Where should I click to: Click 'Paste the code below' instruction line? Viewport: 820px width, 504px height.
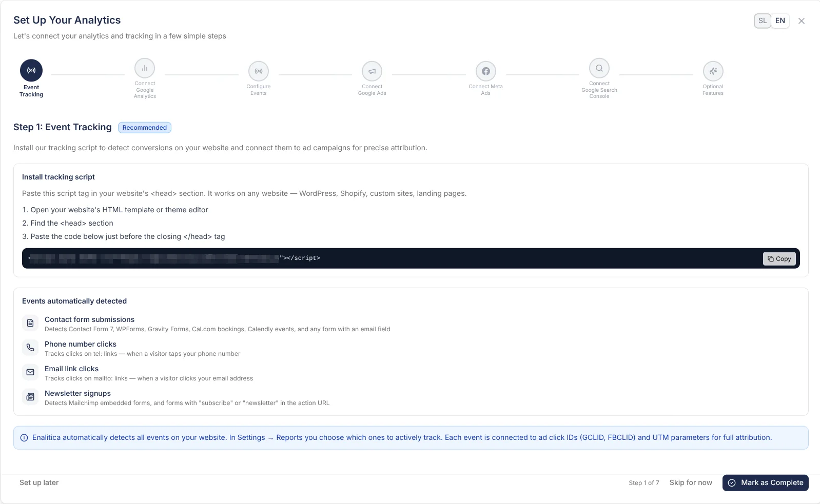pyautogui.click(x=124, y=236)
